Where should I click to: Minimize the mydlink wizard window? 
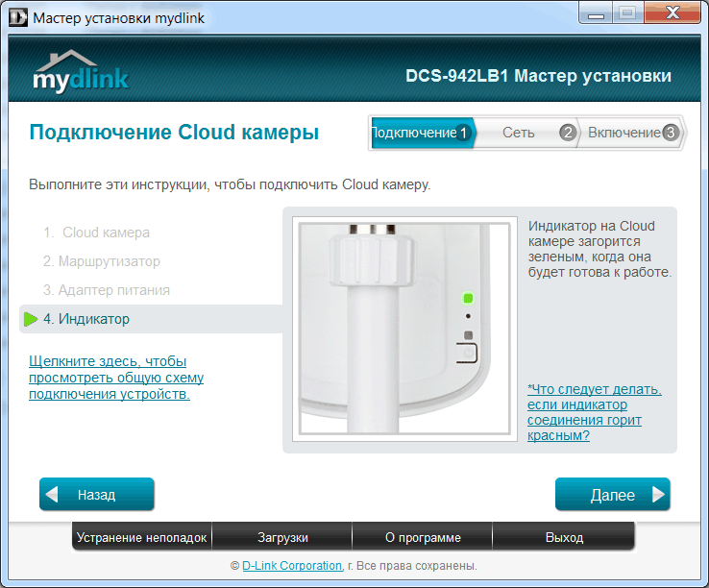click(x=596, y=13)
